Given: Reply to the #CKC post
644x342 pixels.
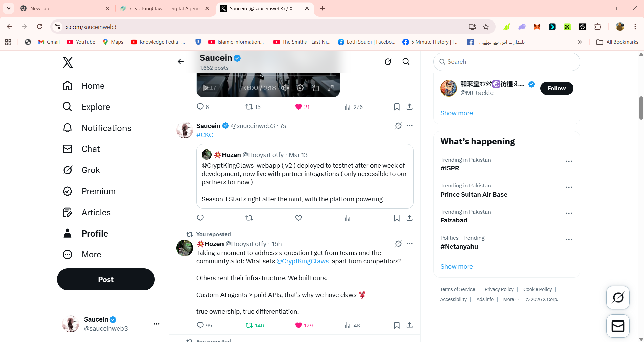Looking at the screenshot, I should [x=200, y=218].
